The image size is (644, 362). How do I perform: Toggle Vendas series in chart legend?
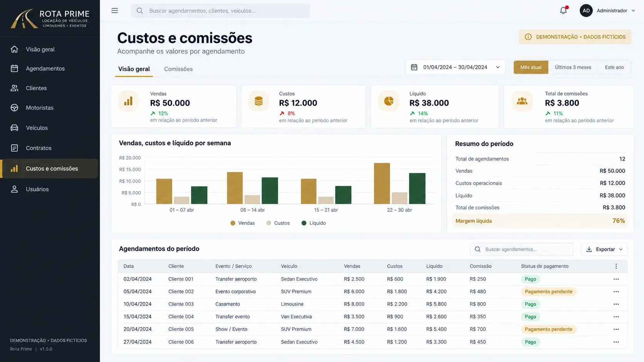(x=242, y=223)
